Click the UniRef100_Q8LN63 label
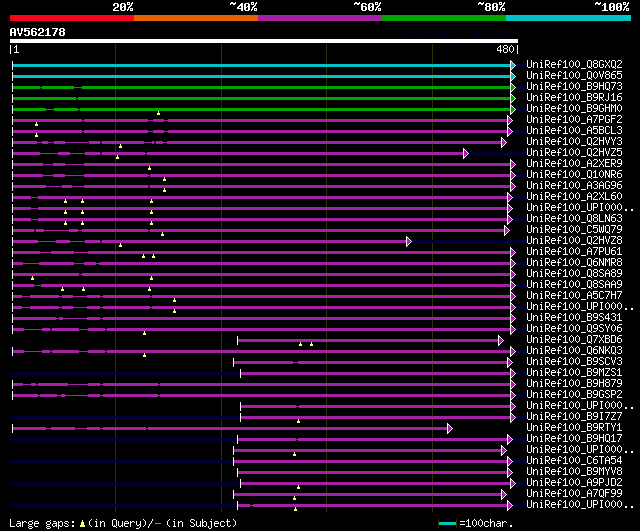This screenshot has height=531, width=640. [574, 219]
